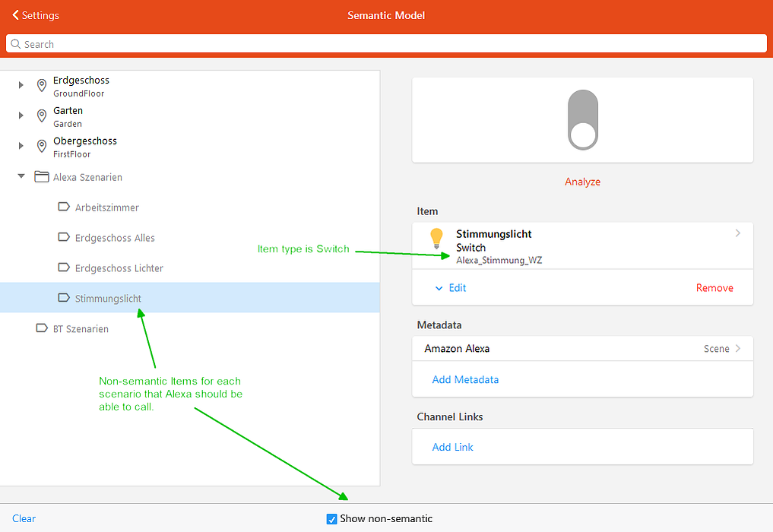The width and height of the screenshot is (773, 532).
Task: Select Alexa Szenarien group item
Action: tap(190, 177)
